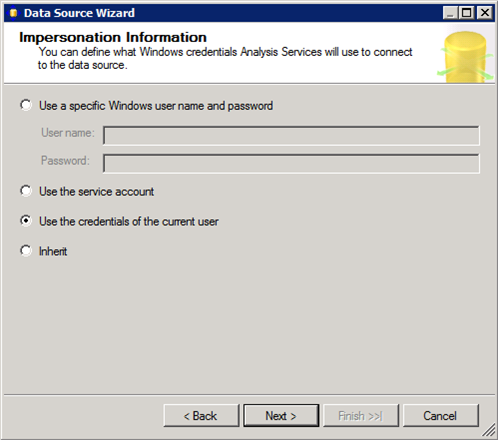Close the wizard with the X button
Screen dimensions: 498x440
485,13
